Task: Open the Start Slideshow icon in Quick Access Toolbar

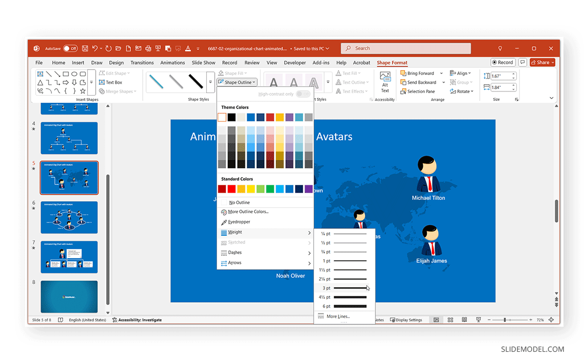Action: tap(158, 49)
